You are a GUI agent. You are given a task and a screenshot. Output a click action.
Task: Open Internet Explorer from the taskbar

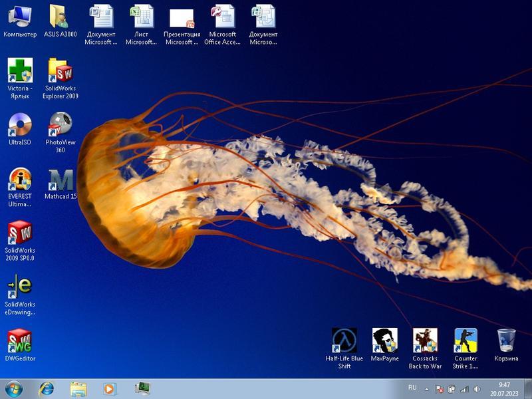tap(47, 388)
